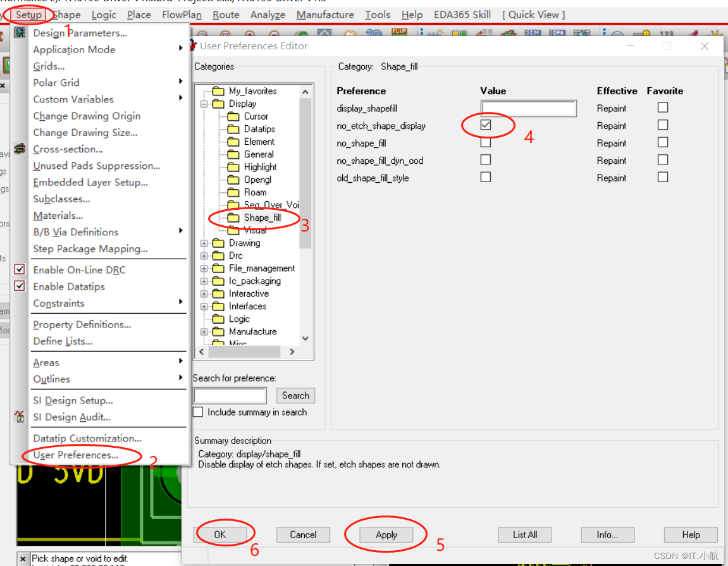This screenshot has width=728, height=566.
Task: Open the Route menu
Action: 226,15
